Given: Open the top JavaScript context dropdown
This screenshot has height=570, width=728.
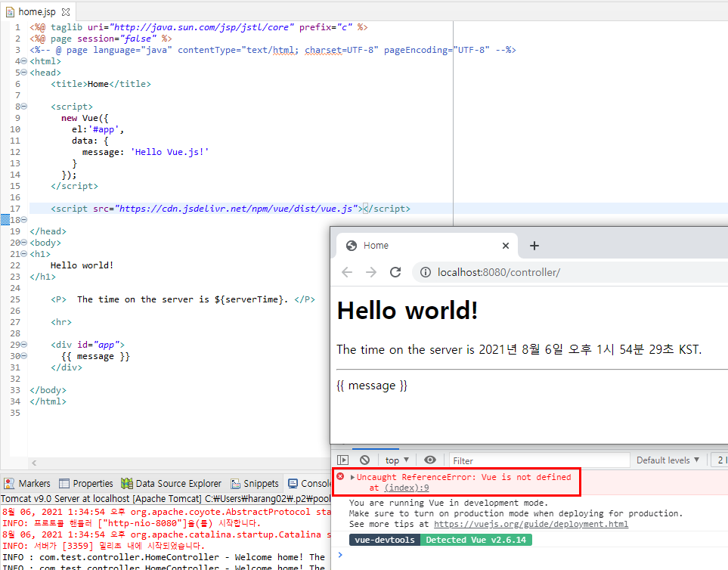Looking at the screenshot, I should click(397, 460).
